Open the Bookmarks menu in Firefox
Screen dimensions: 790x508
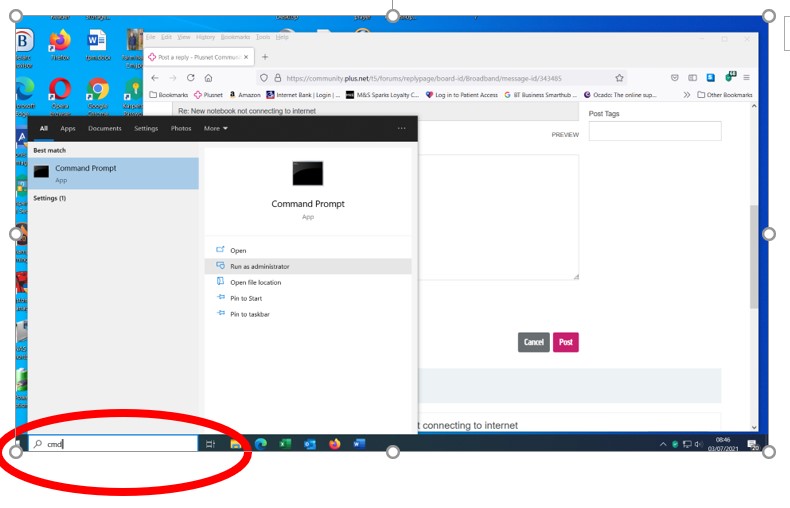pos(235,37)
